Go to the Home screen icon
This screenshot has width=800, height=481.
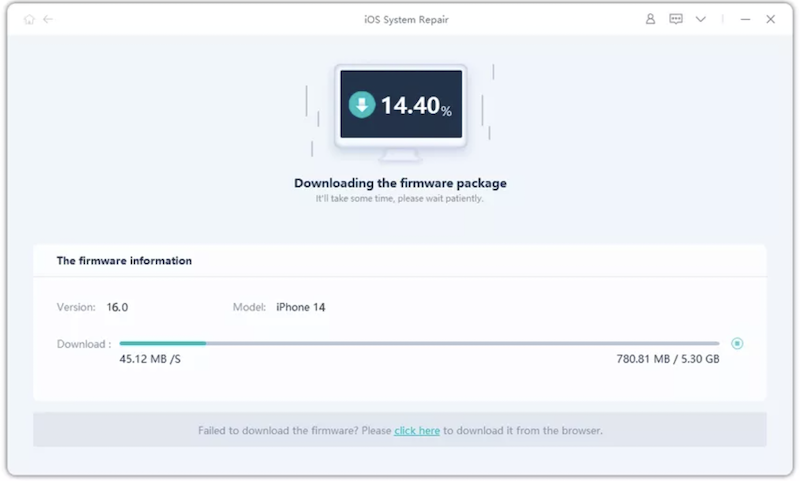pos(29,19)
